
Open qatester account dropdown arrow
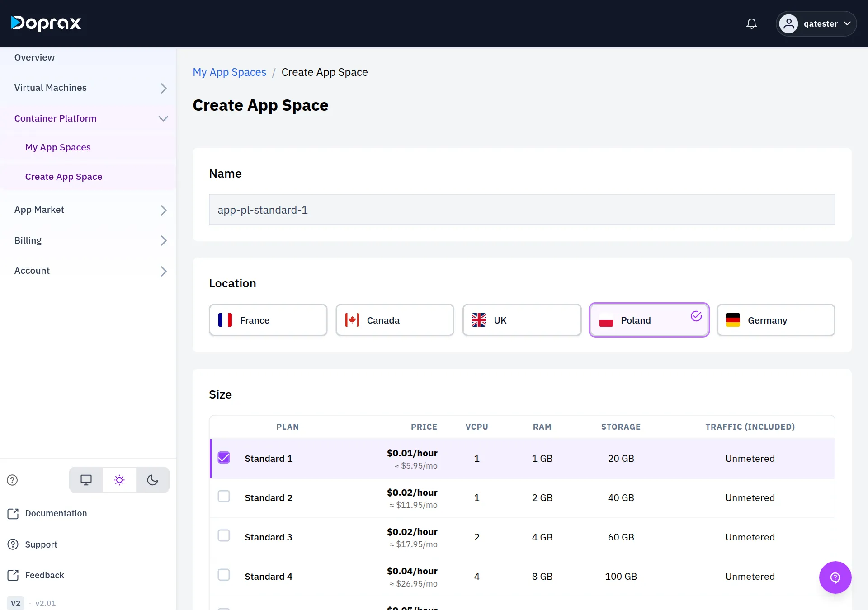847,23
